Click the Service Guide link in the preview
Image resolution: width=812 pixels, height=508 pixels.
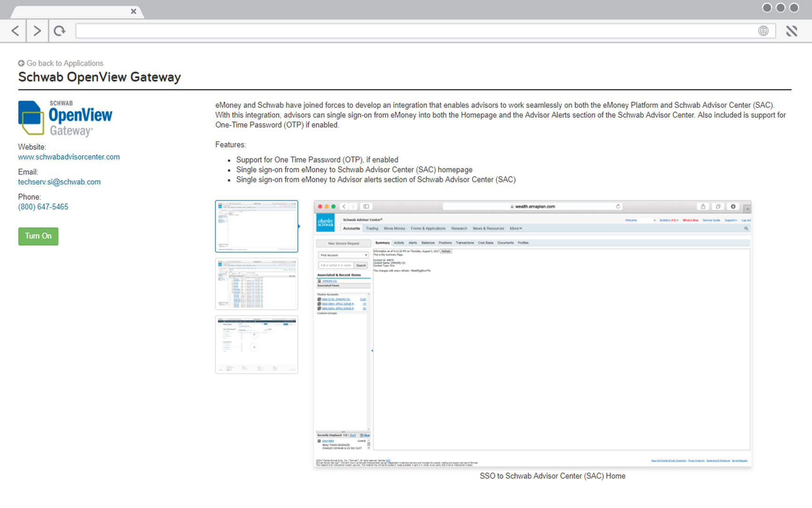coord(711,220)
